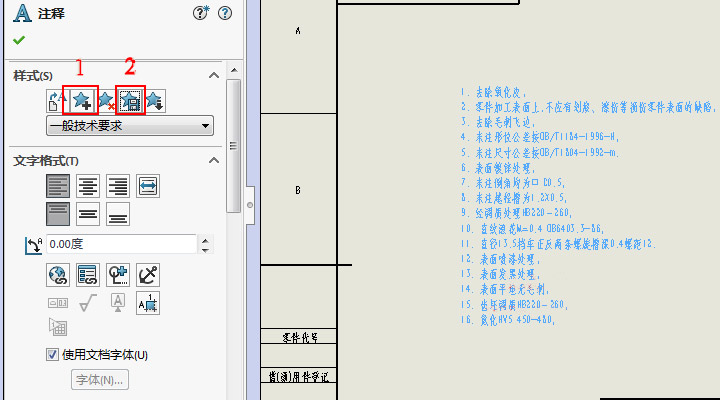720x400 pixels.
Task: Click the 零件代号 title block cell
Action: click(x=299, y=338)
